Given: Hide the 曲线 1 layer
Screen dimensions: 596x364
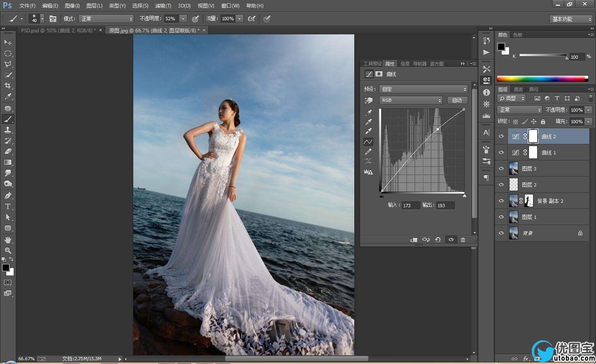Looking at the screenshot, I should click(x=501, y=152).
